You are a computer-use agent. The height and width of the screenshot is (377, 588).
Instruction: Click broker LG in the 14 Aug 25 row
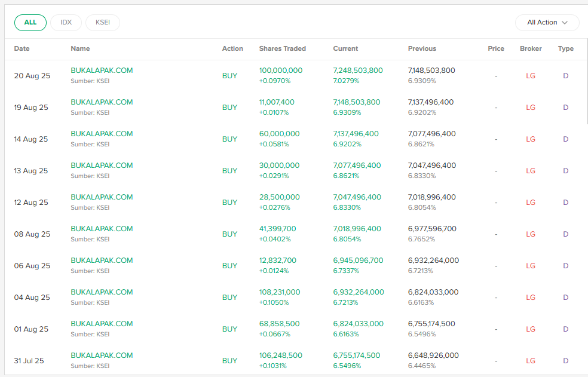click(x=531, y=139)
